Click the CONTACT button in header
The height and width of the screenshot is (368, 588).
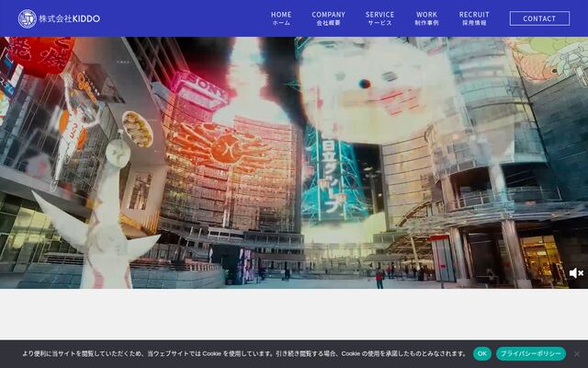[x=539, y=18]
